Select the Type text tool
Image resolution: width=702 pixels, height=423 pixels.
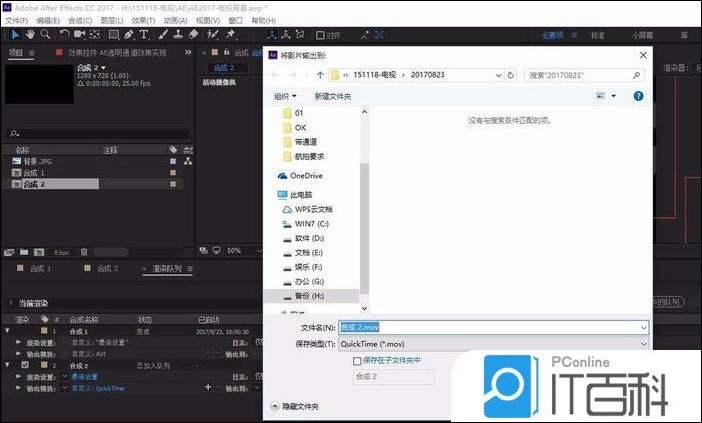(x=144, y=34)
